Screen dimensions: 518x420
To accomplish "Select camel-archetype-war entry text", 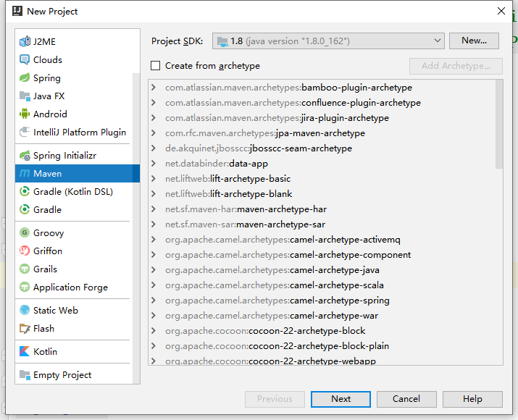I will click(x=272, y=315).
